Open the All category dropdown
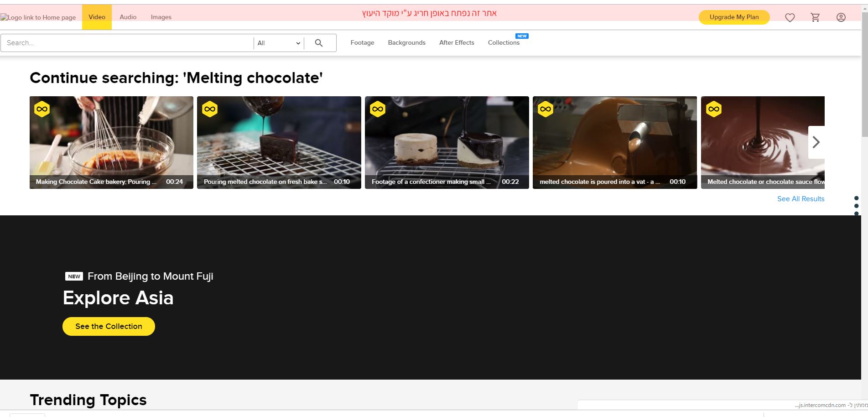The image size is (868, 417). [279, 43]
